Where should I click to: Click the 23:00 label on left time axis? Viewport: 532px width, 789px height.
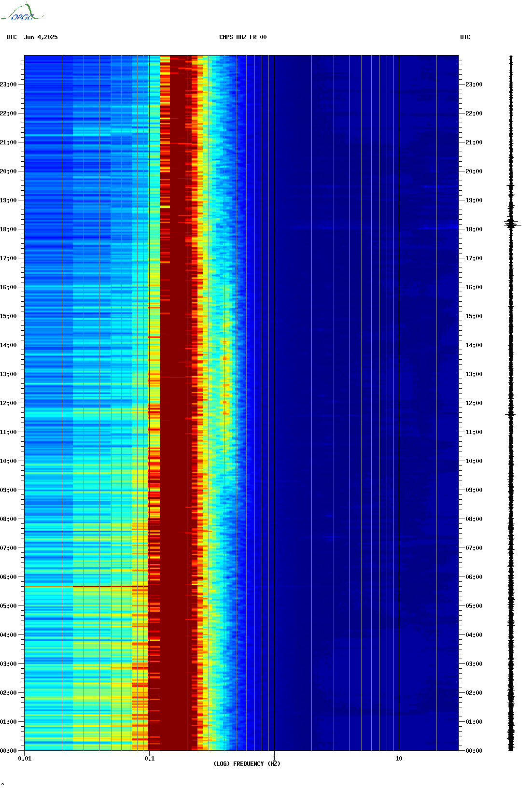[9, 85]
